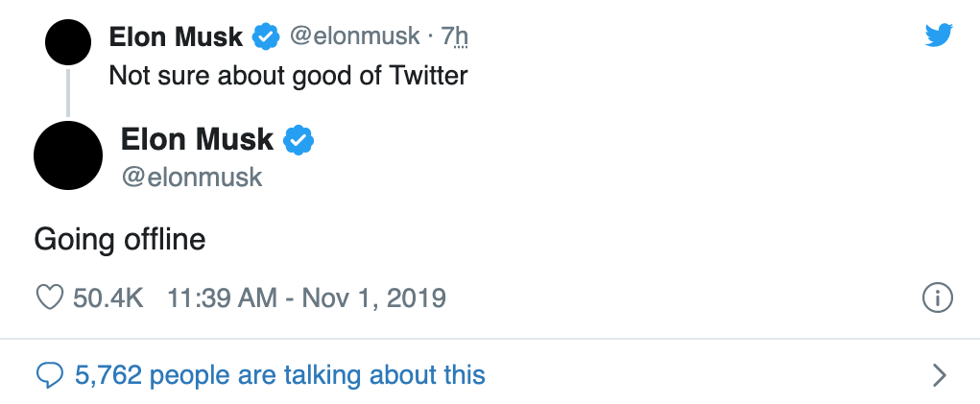980x404 pixels.
Task: Open the small profile avatar of the parent tweet
Action: [x=69, y=42]
